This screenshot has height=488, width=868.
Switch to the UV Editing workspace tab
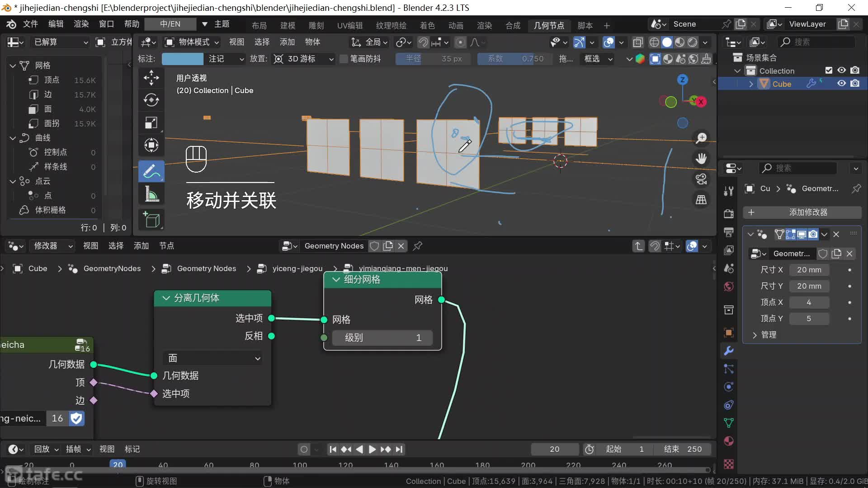click(x=349, y=25)
